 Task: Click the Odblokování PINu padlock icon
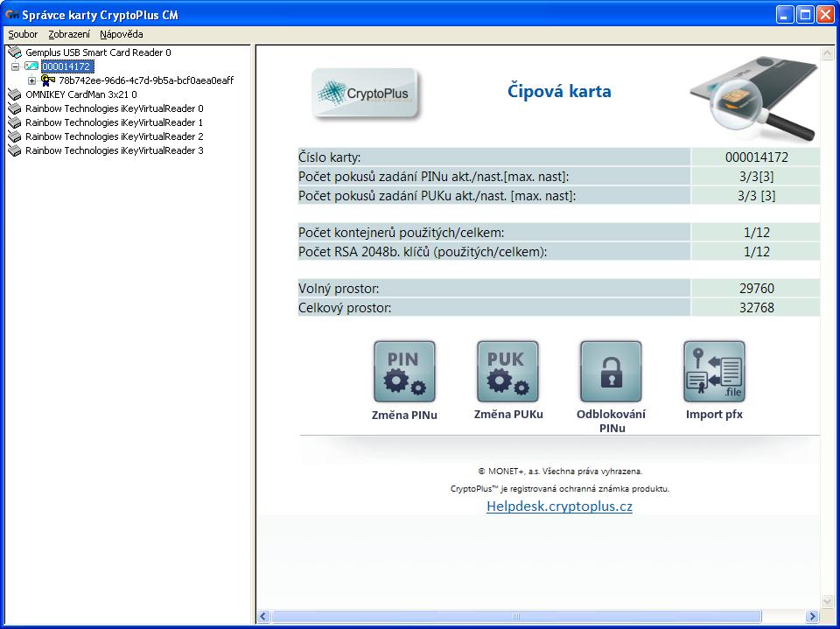point(612,371)
